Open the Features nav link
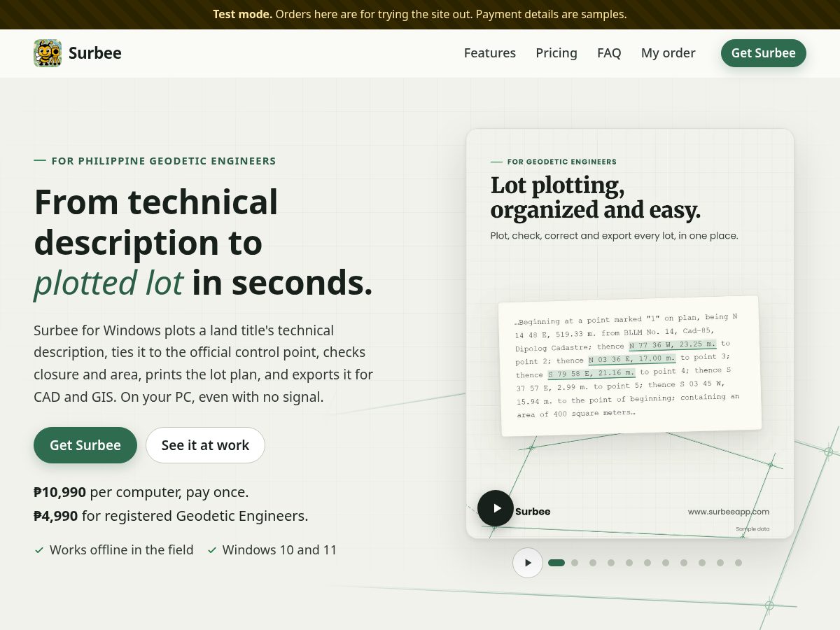The image size is (840, 630). 490,53
